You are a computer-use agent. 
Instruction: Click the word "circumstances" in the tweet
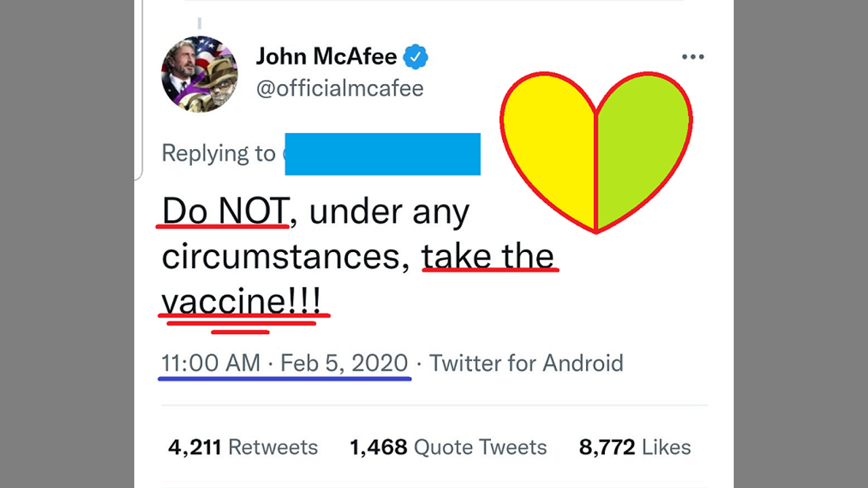285,257
